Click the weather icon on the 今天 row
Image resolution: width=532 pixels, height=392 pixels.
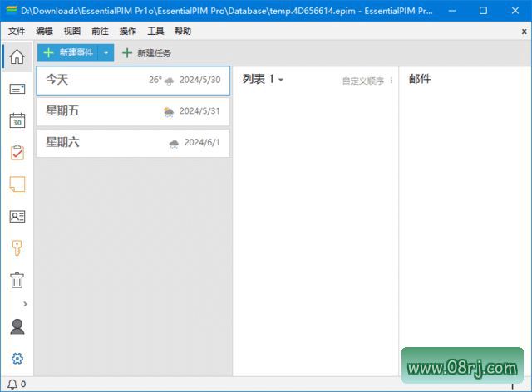169,81
